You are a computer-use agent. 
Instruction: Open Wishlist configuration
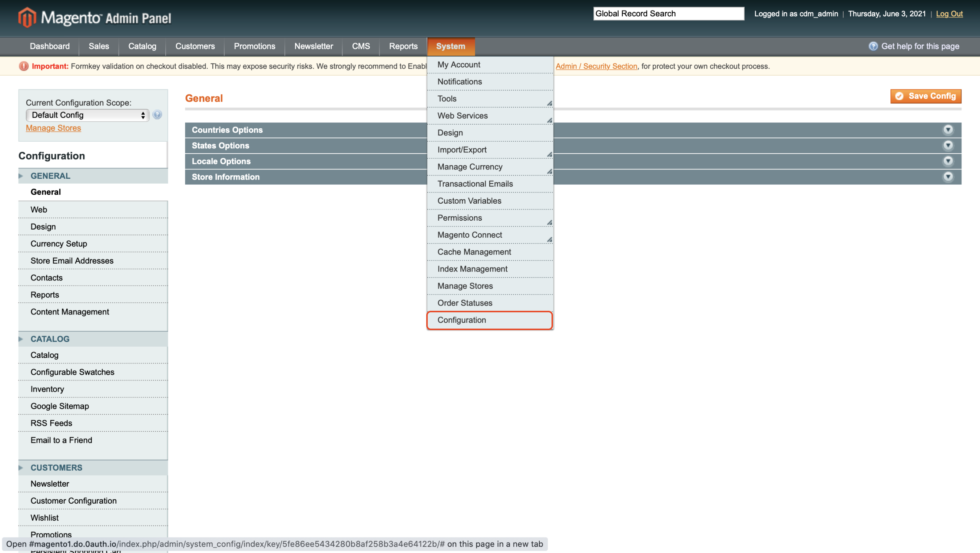93,518
